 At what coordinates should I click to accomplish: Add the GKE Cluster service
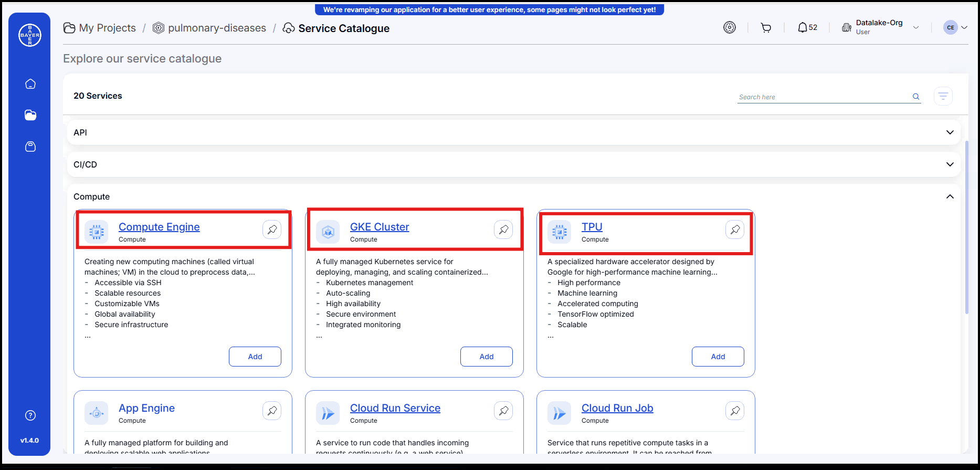point(487,357)
